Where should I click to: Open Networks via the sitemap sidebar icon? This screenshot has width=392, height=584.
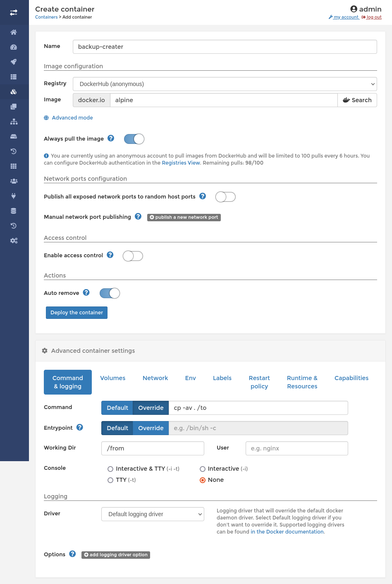[14, 122]
